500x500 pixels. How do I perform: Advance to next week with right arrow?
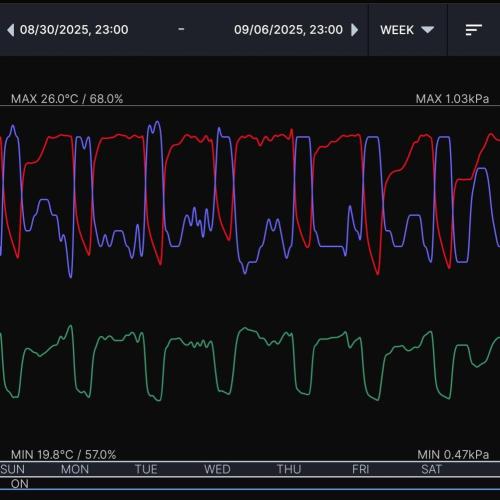coord(355,30)
